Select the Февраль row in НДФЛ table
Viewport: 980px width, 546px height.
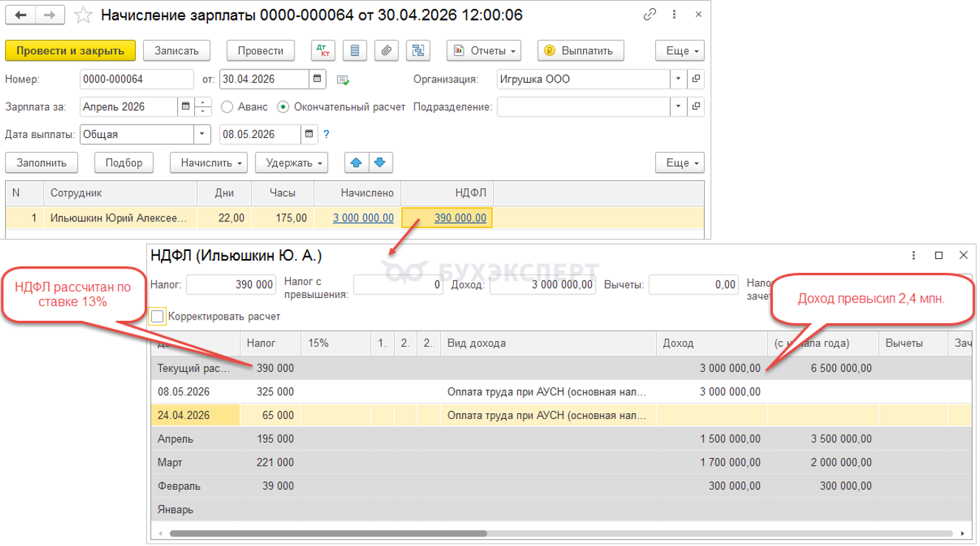(x=561, y=486)
